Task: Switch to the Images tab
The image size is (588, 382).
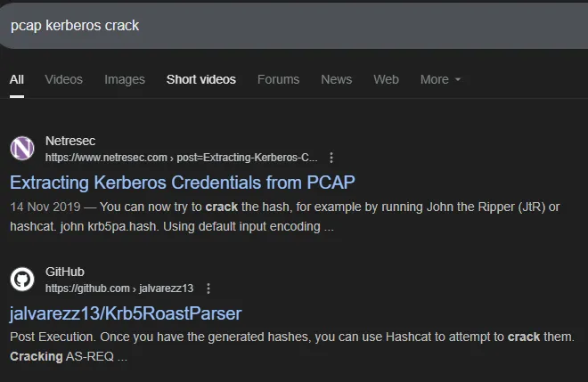Action: pos(125,79)
